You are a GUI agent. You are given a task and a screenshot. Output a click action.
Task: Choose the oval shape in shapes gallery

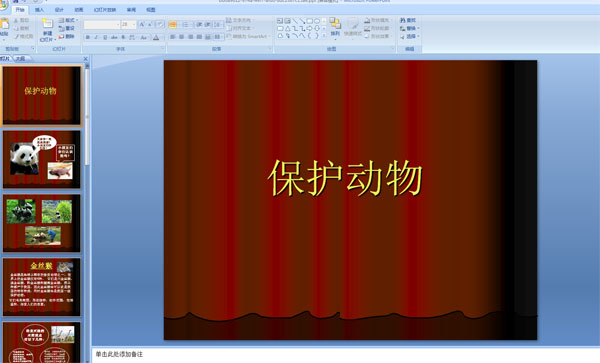coord(317,21)
